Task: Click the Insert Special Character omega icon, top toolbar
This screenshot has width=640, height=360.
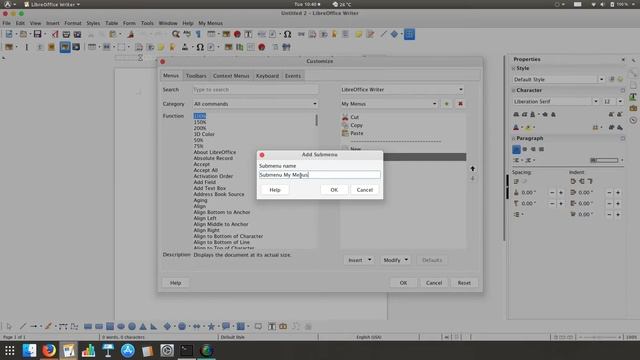Action: pyautogui.click(x=287, y=34)
